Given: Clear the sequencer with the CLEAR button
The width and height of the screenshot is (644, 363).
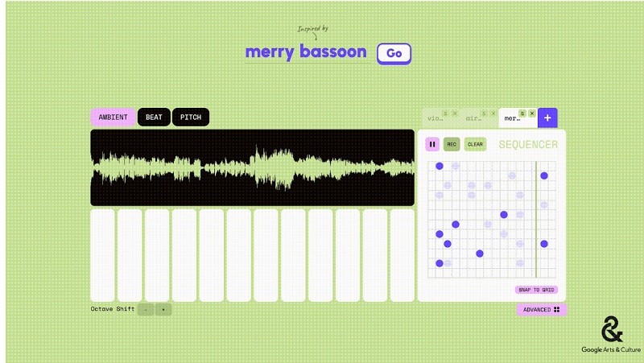Looking at the screenshot, I should click(x=475, y=144).
